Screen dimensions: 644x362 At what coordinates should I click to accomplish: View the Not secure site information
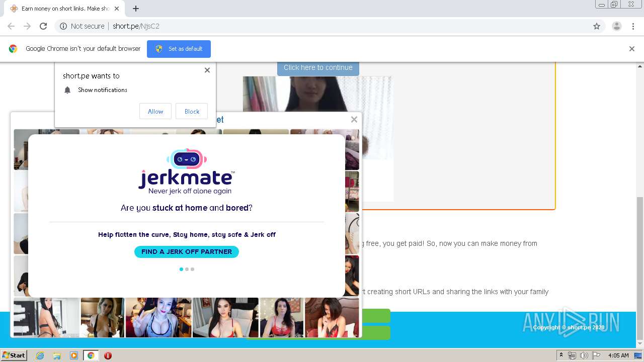[82, 26]
